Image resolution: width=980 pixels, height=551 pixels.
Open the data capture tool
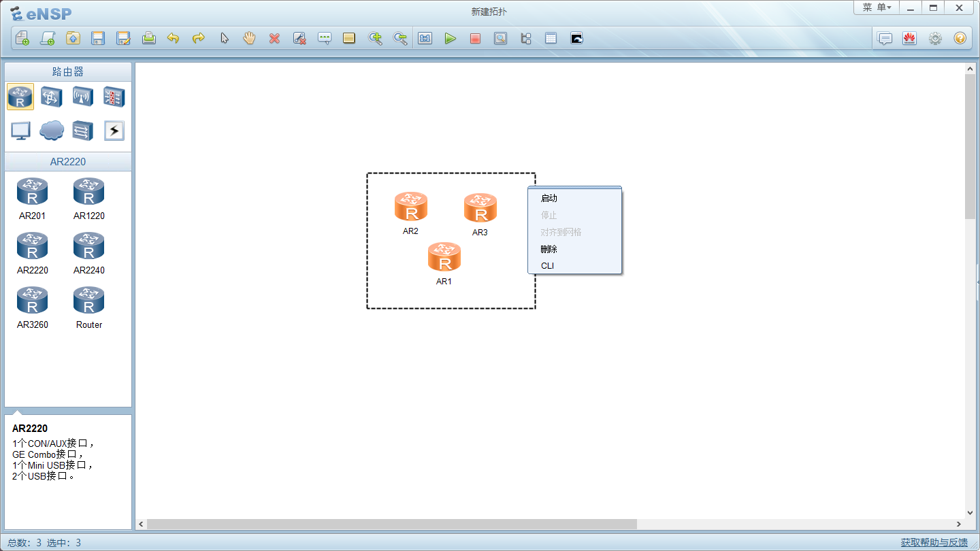[500, 38]
